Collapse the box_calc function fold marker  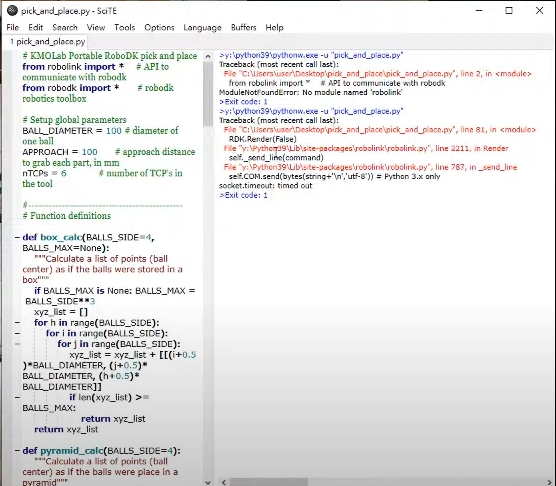click(x=17, y=238)
